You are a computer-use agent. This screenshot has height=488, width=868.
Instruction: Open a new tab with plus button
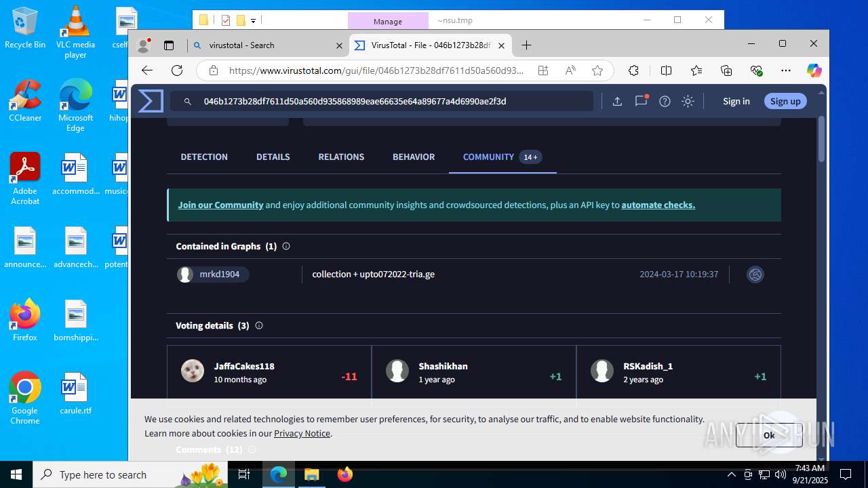pos(527,45)
